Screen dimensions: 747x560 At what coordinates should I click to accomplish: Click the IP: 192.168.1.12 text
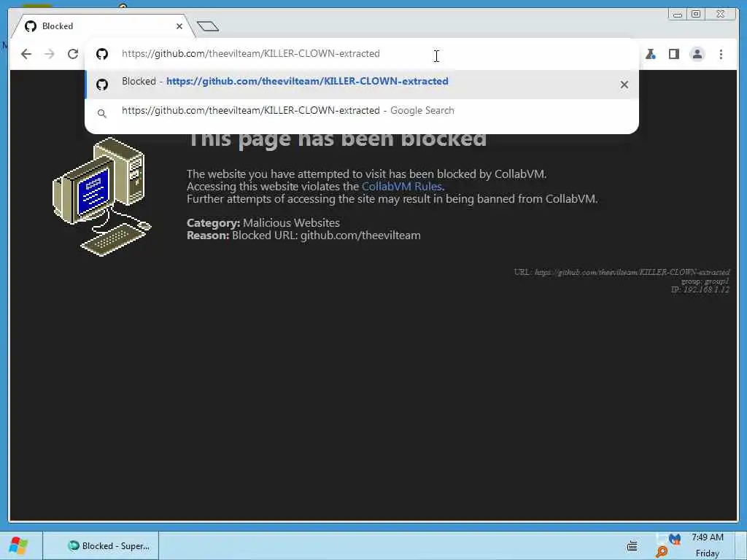tap(700, 289)
